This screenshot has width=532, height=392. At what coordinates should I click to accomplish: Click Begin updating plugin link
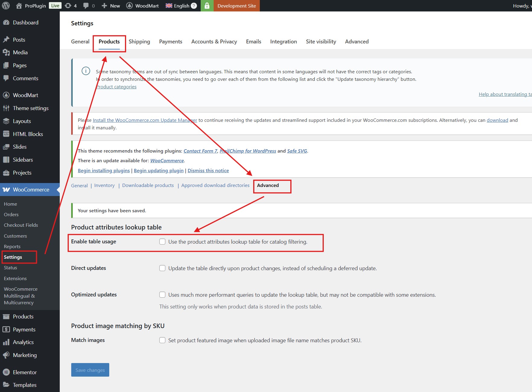[159, 171]
